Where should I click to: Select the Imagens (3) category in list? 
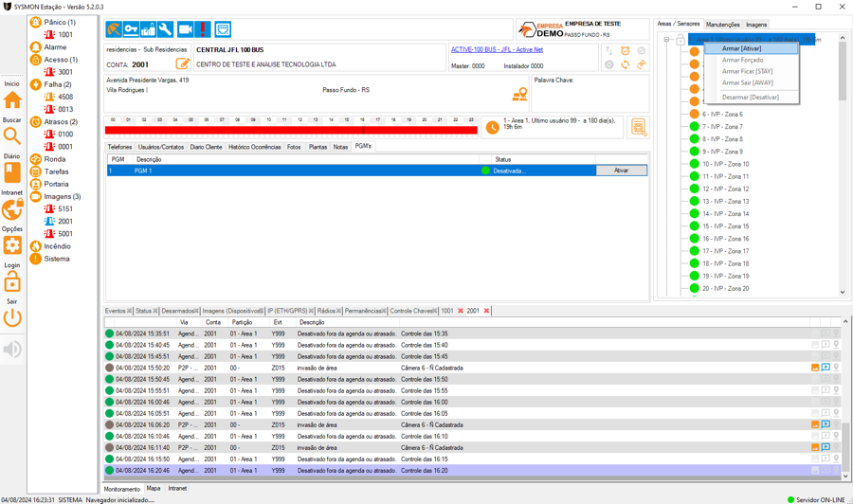pos(62,196)
